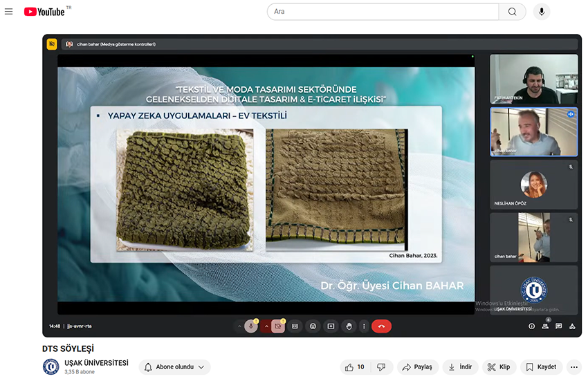
Task: Open the YouTube hamburger guide menu
Action: pyautogui.click(x=8, y=12)
